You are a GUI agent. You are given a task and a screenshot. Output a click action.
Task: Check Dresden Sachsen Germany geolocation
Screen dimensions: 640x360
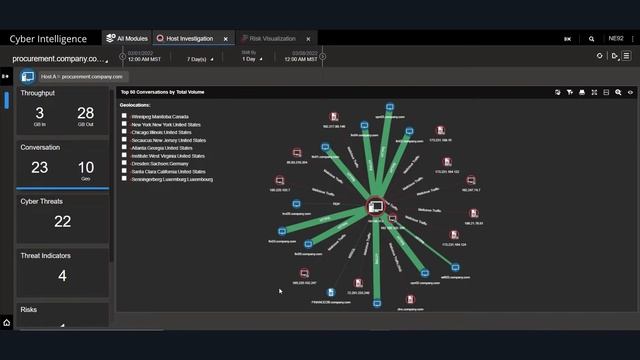[124, 163]
